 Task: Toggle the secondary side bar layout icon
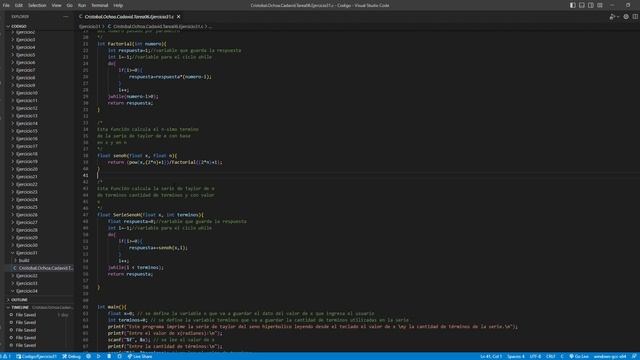(x=591, y=5)
